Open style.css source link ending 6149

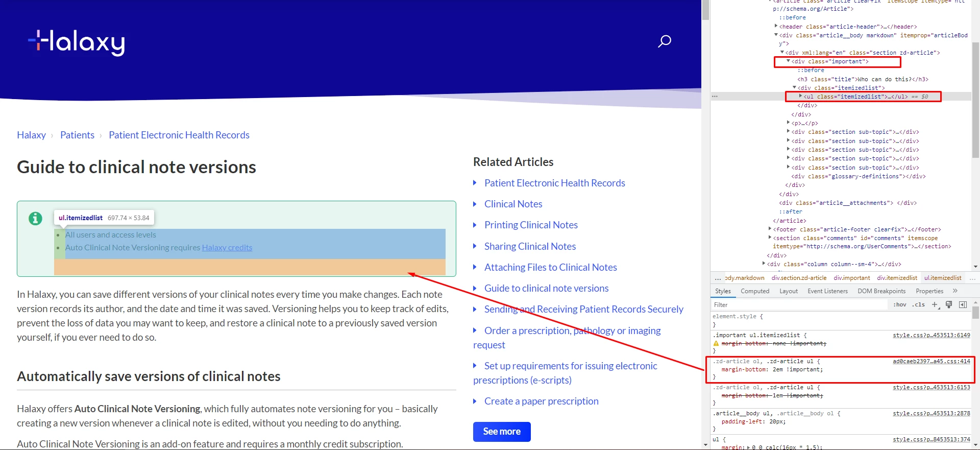coord(932,335)
